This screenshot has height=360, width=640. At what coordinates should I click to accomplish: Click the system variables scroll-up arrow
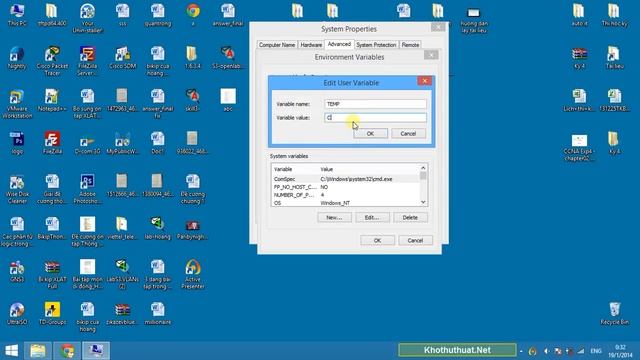[423, 168]
